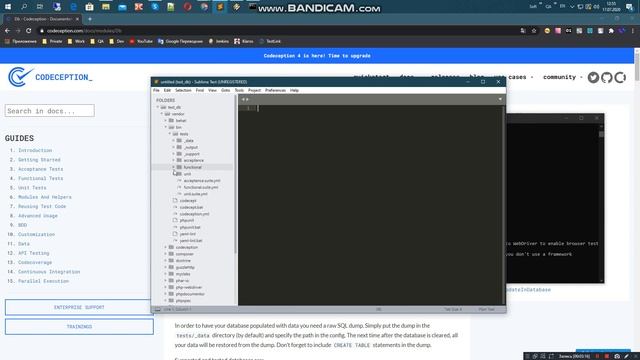Click Codeception 4 upgrade banner

tap(317, 56)
